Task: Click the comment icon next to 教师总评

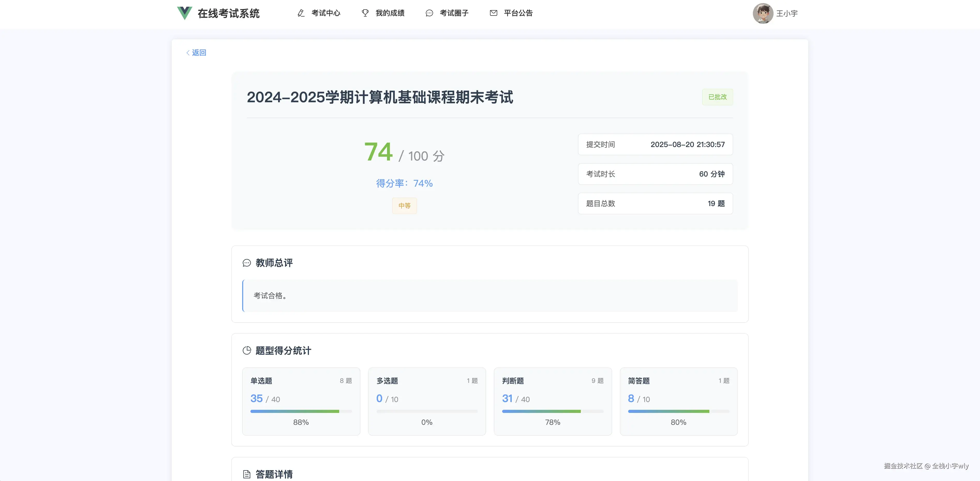Action: click(x=247, y=263)
